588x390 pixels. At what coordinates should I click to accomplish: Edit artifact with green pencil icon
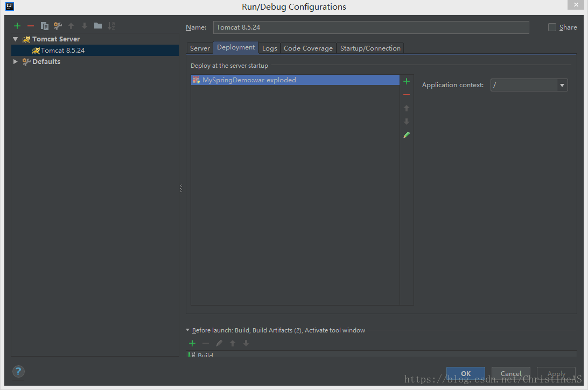[407, 135]
